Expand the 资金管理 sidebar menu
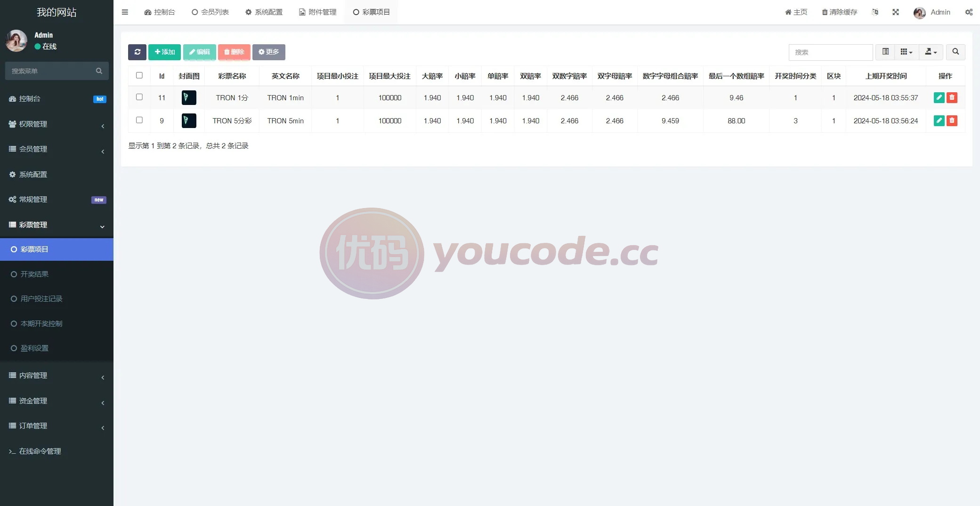The height and width of the screenshot is (506, 980). 57,401
